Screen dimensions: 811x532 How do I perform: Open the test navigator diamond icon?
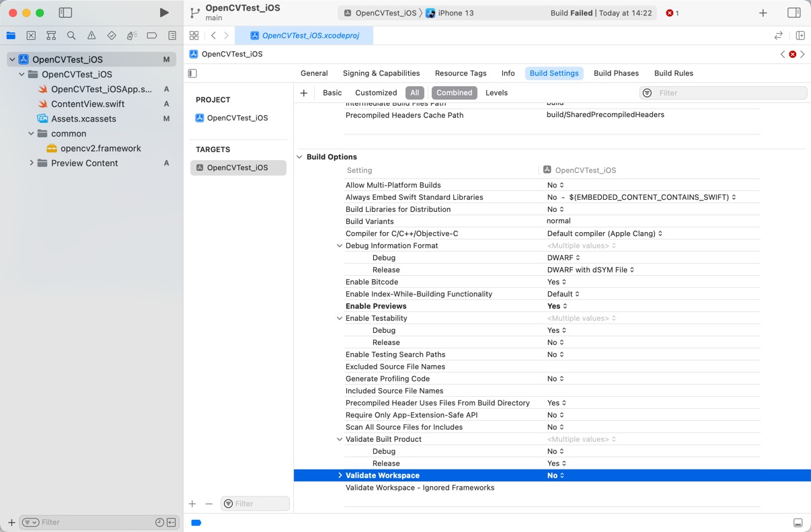(x=112, y=36)
